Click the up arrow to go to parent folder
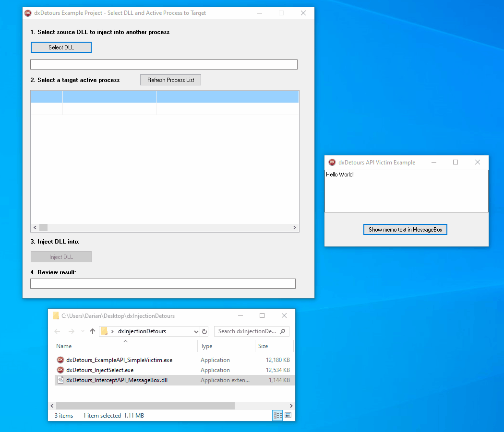This screenshot has height=432, width=504. point(93,331)
